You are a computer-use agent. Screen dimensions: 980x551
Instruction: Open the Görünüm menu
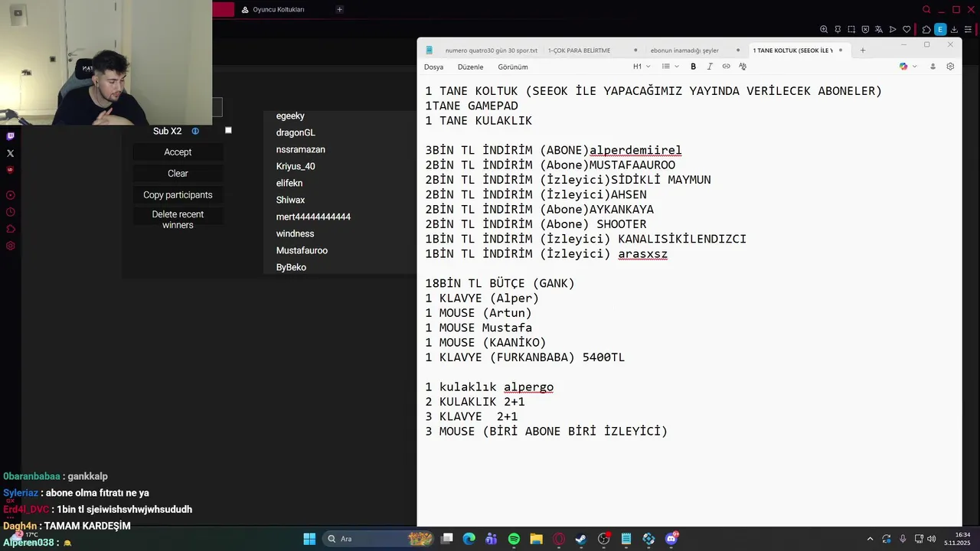(513, 67)
